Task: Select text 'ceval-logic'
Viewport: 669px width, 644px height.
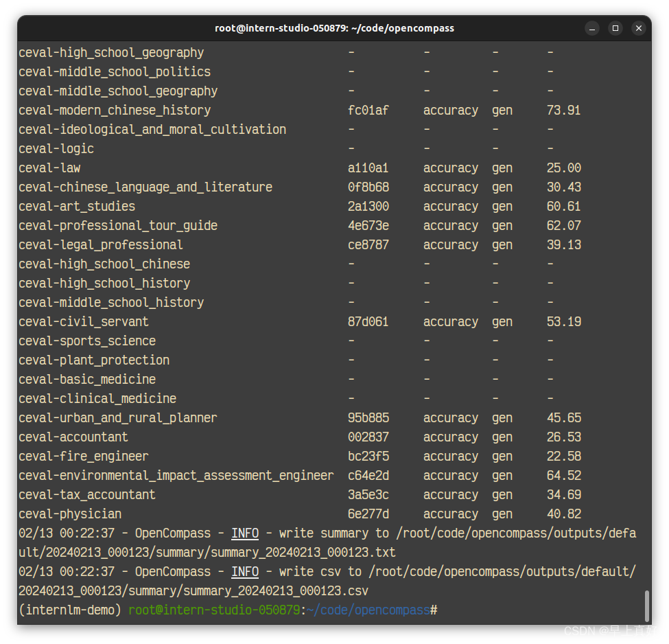Action: coord(56,148)
